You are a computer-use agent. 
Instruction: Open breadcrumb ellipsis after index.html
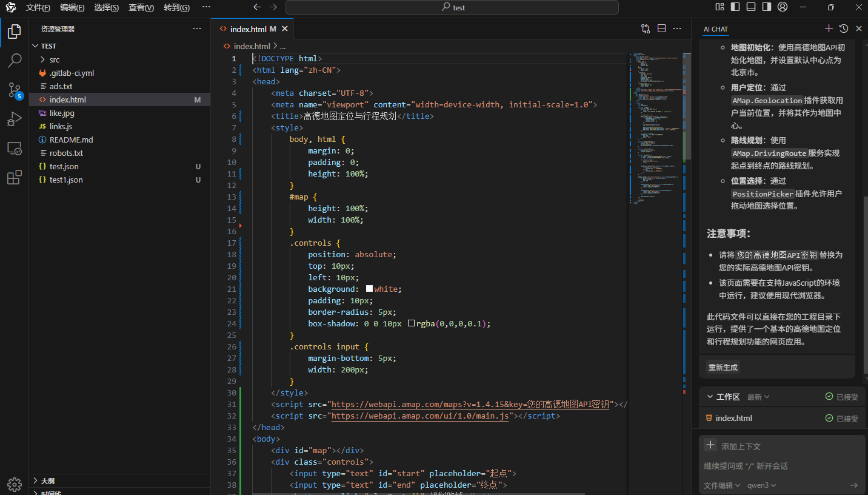click(x=282, y=46)
